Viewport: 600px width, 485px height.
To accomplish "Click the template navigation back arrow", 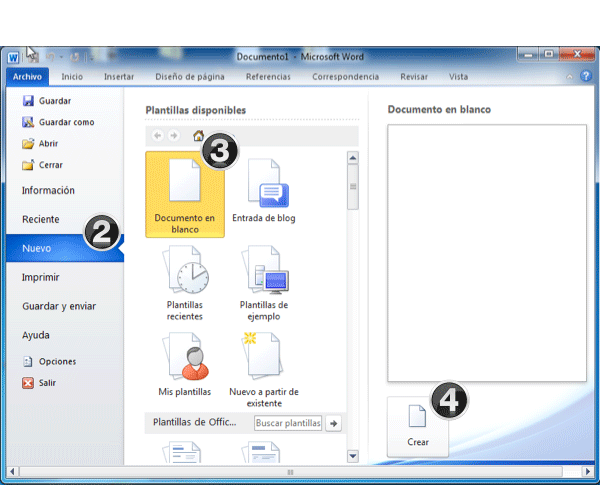I will coord(158,136).
